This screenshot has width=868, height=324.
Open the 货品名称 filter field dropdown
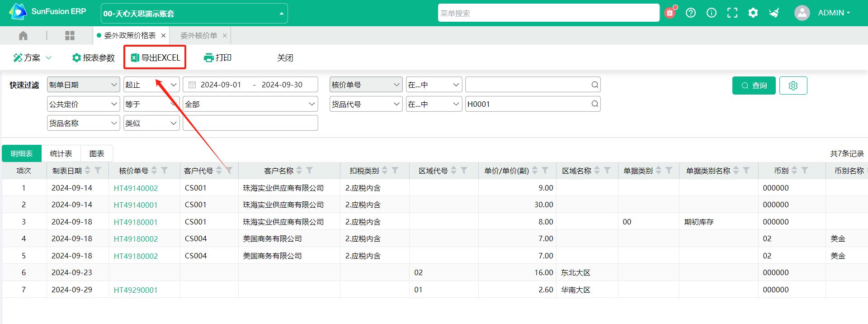point(83,123)
